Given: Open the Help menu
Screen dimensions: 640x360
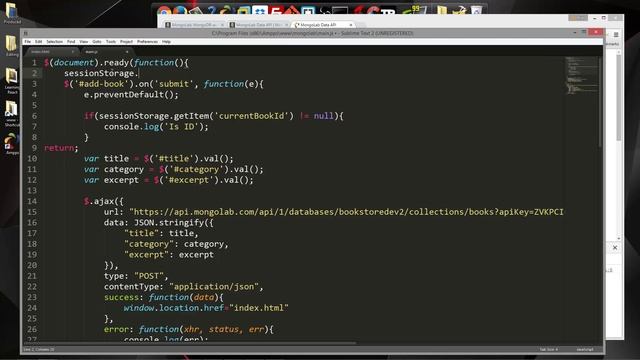Looking at the screenshot, I should click(x=166, y=42).
